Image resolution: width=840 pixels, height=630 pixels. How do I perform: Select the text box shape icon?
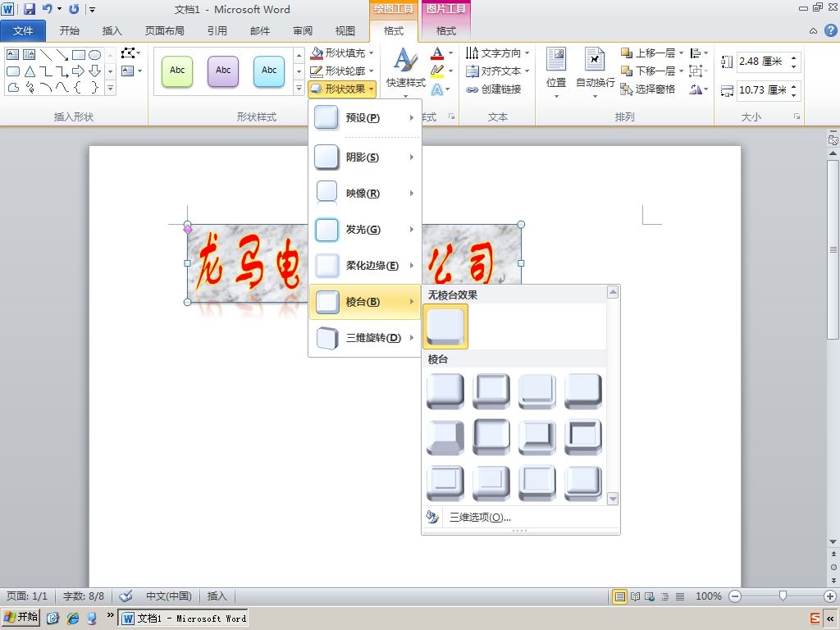[x=13, y=55]
